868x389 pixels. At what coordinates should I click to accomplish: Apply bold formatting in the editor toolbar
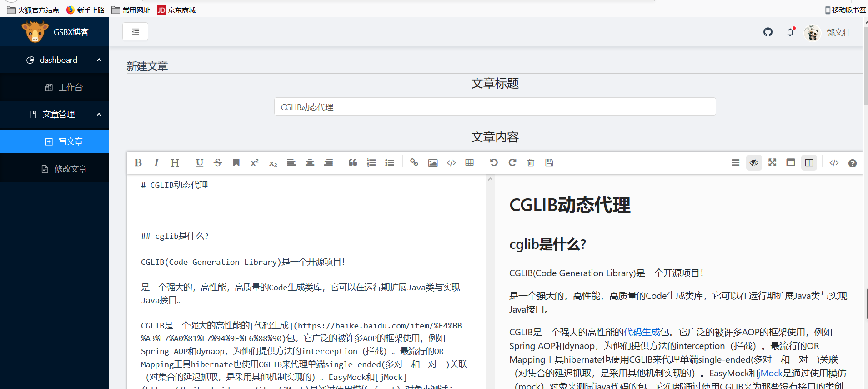(138, 162)
